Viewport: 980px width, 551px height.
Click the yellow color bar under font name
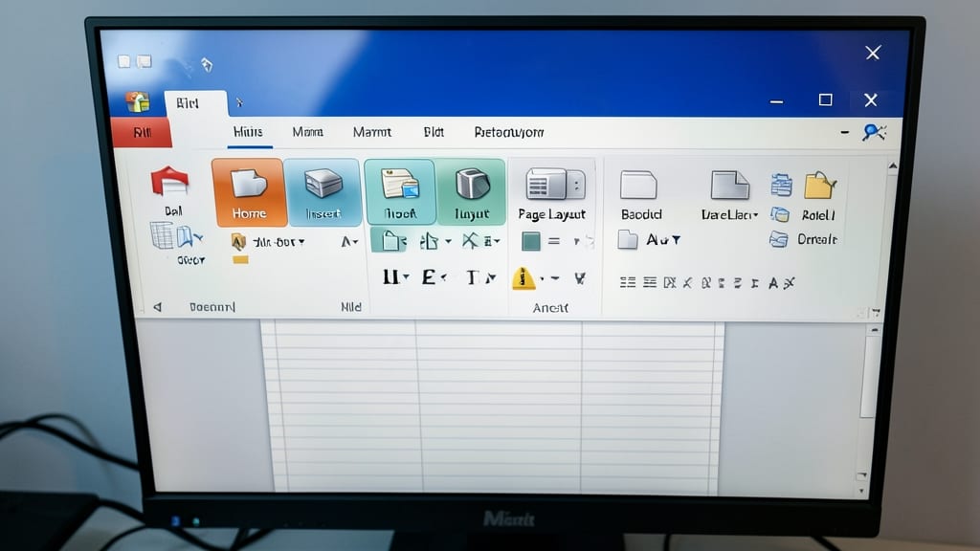pos(240,260)
